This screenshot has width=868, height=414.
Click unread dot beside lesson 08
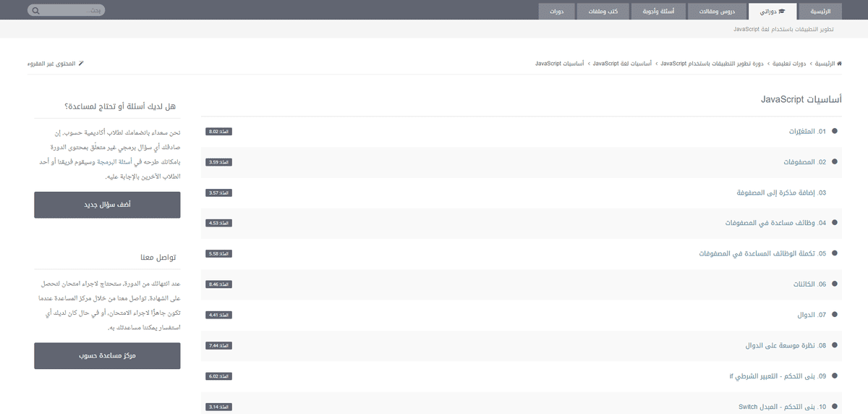835,345
